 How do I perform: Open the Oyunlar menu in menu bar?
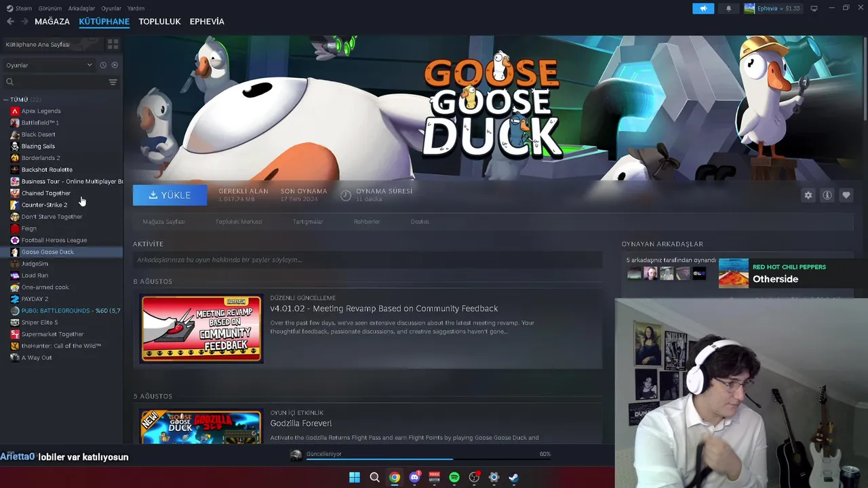(x=111, y=8)
